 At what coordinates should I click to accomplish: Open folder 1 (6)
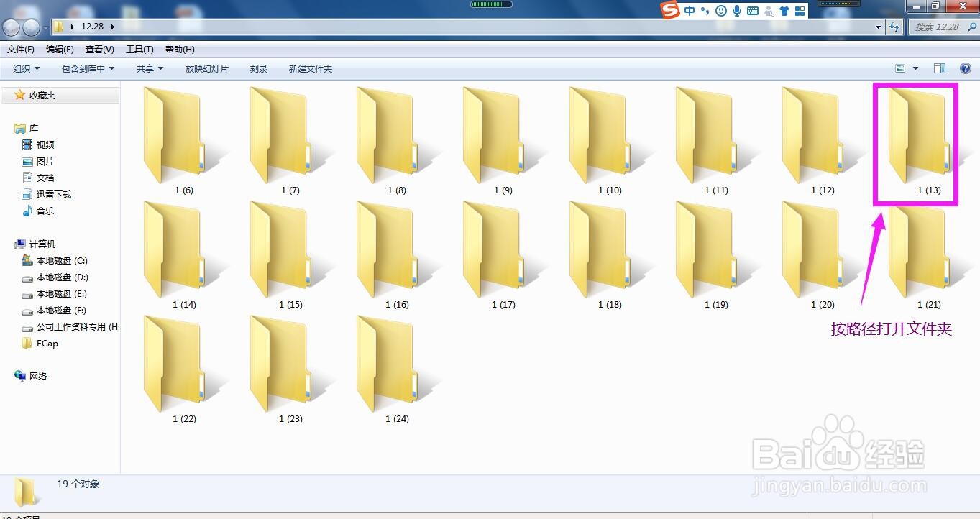pyautogui.click(x=184, y=140)
